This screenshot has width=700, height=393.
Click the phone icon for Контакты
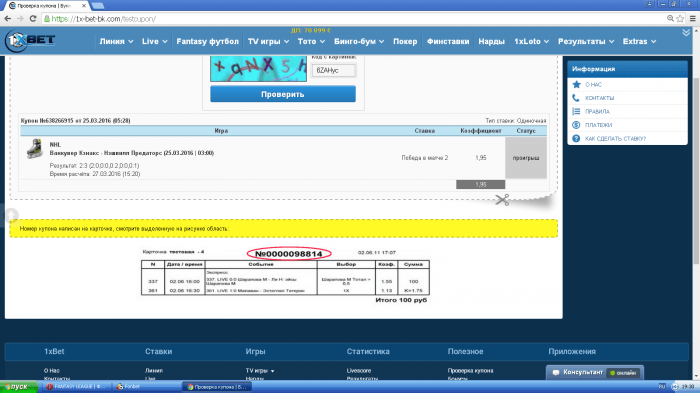(576, 98)
